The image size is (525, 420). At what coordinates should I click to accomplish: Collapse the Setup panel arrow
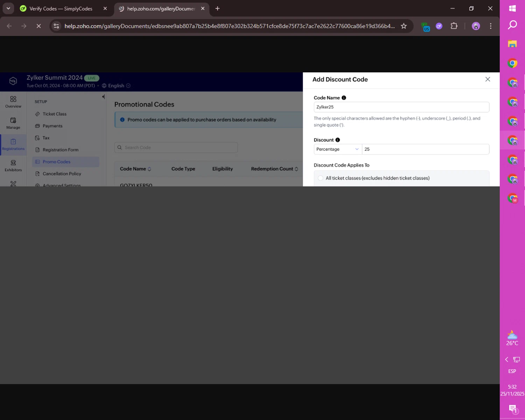pyautogui.click(x=103, y=97)
